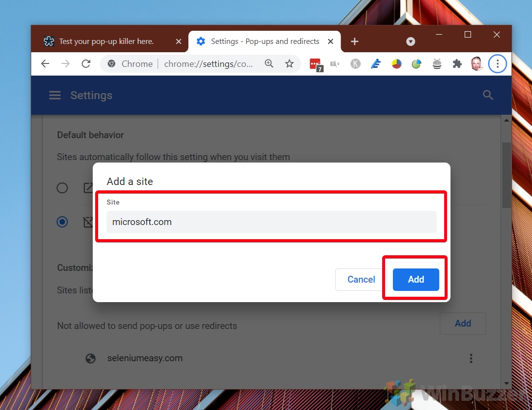
Task: Maximize the Chrome window
Action: coord(468,35)
